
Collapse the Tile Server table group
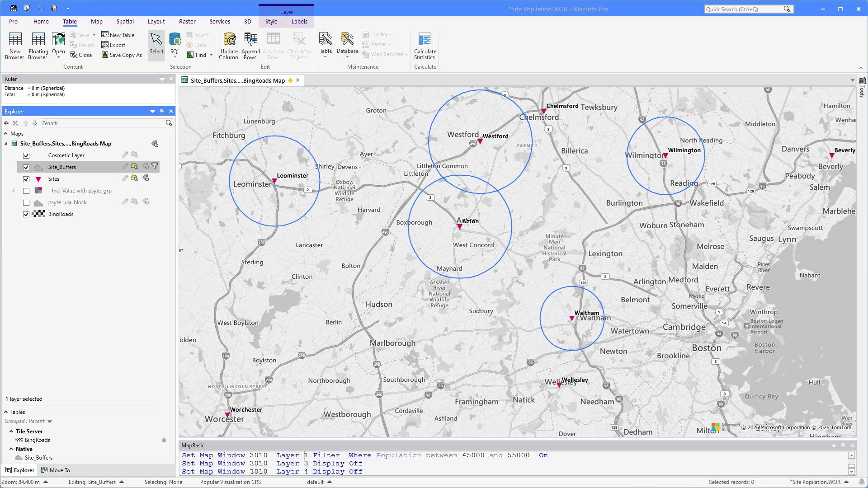coord(11,431)
